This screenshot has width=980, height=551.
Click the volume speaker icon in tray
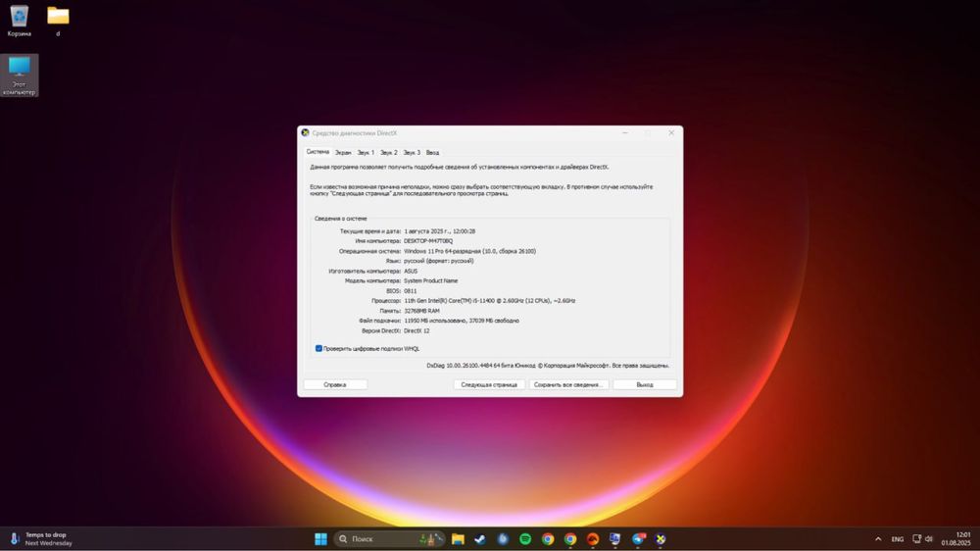click(929, 538)
